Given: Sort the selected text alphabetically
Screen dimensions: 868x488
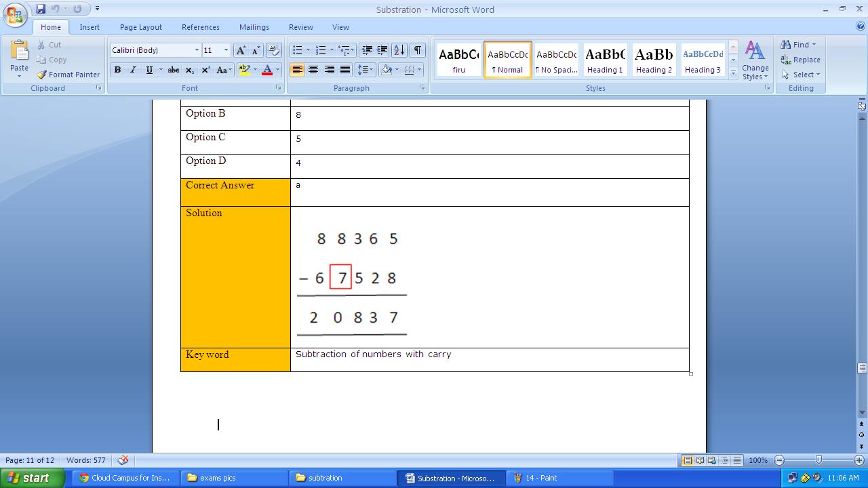Looking at the screenshot, I should (399, 50).
